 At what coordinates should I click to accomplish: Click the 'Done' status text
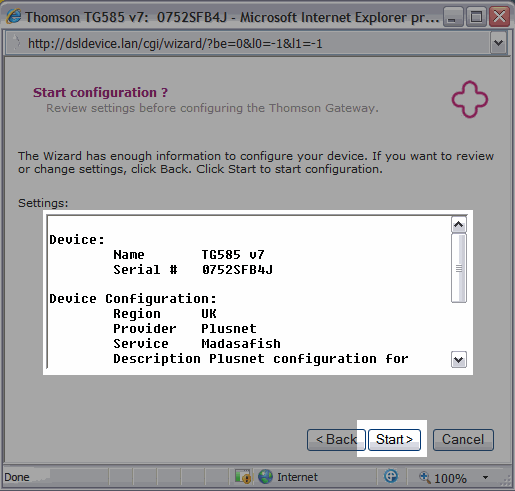[17, 477]
